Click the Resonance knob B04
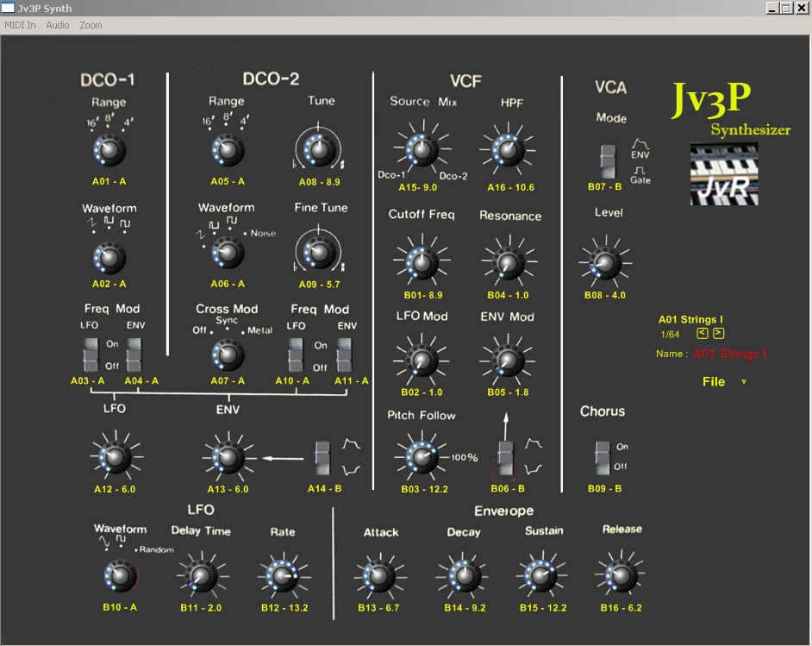The height and width of the screenshot is (646, 812). [x=508, y=263]
